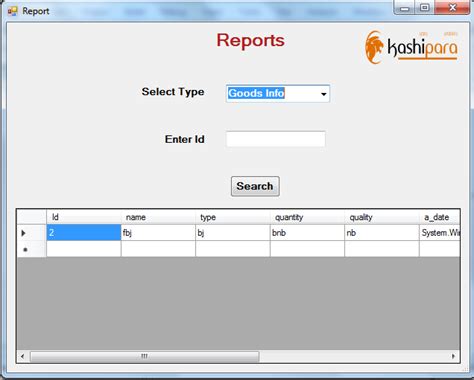
Task: Close the Report window
Action: [x=452, y=8]
